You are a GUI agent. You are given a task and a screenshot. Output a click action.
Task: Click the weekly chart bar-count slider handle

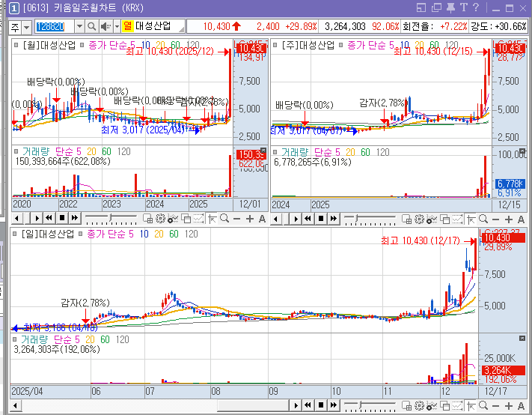point(356,218)
